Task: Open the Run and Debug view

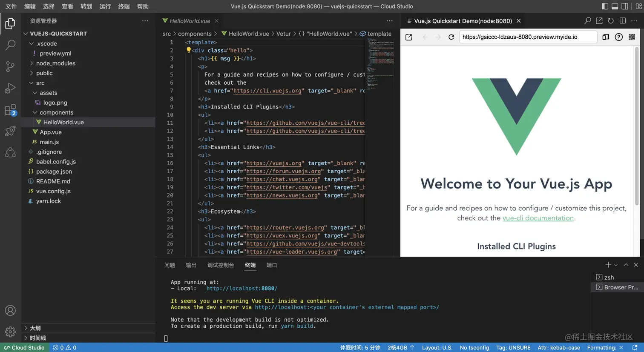Action: 10,88
